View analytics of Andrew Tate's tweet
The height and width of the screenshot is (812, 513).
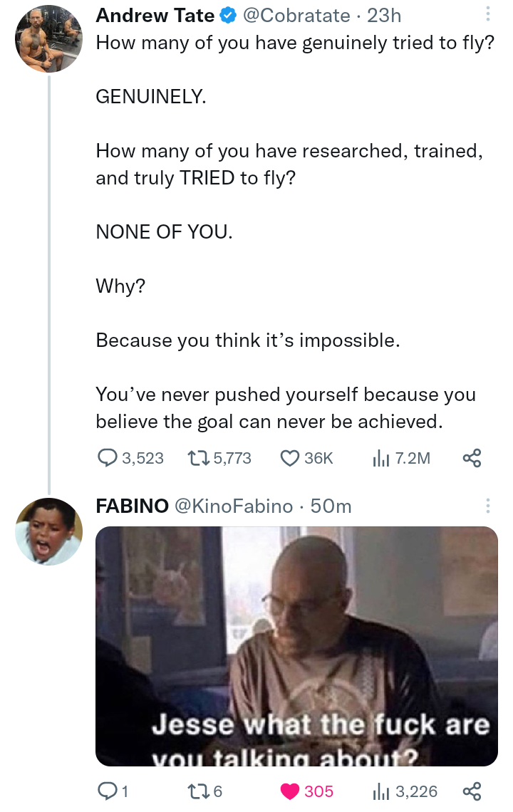tap(379, 458)
